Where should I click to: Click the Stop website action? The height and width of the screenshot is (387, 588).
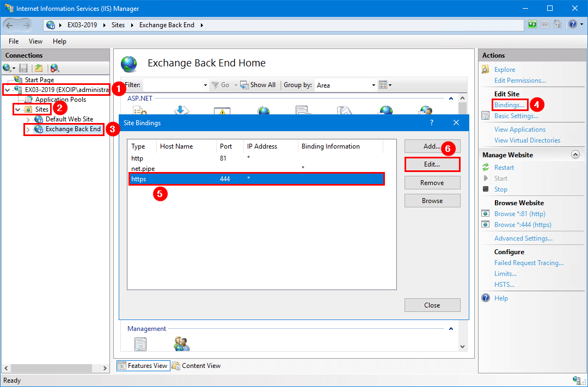coord(501,189)
